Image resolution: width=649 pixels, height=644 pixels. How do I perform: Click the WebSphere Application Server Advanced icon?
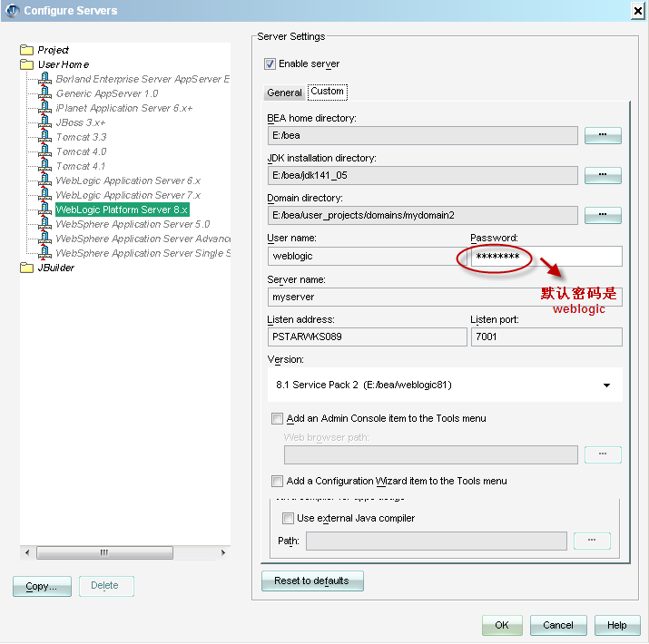(x=44, y=239)
